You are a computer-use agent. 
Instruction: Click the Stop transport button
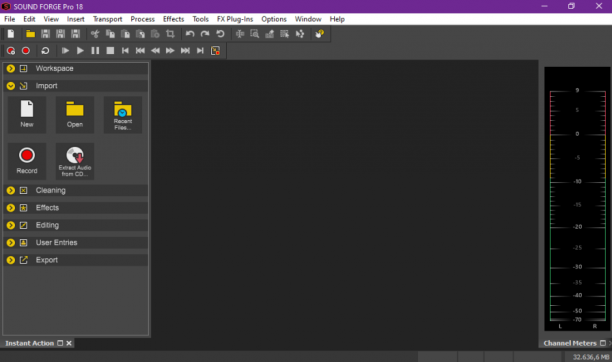click(110, 51)
